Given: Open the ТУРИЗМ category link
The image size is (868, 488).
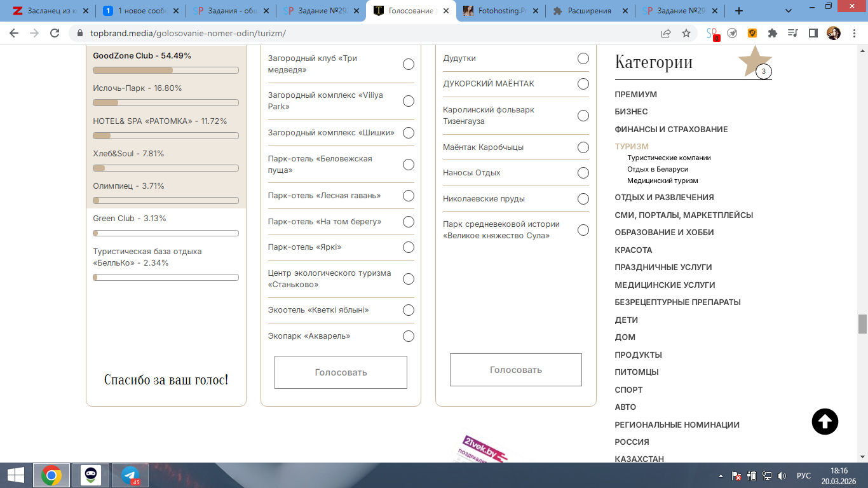Looking at the screenshot, I should tap(632, 147).
